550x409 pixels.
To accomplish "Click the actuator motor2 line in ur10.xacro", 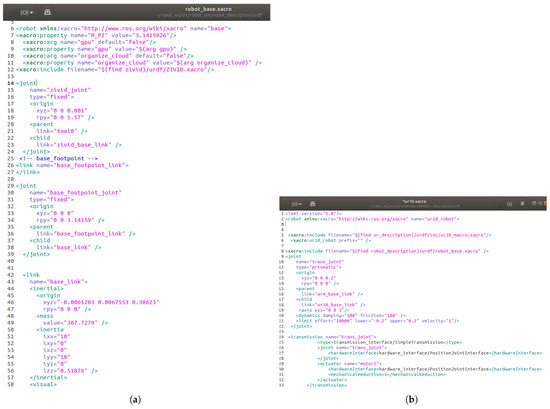I will (x=349, y=364).
